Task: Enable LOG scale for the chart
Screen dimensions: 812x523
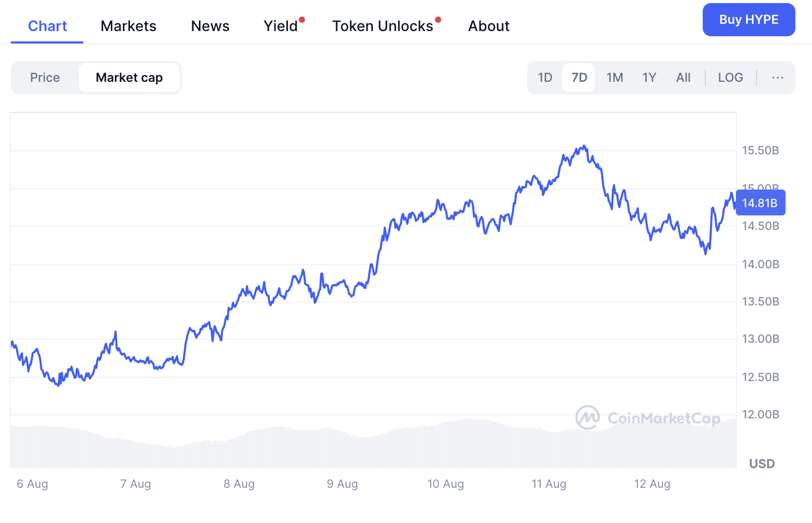Action: (x=730, y=77)
